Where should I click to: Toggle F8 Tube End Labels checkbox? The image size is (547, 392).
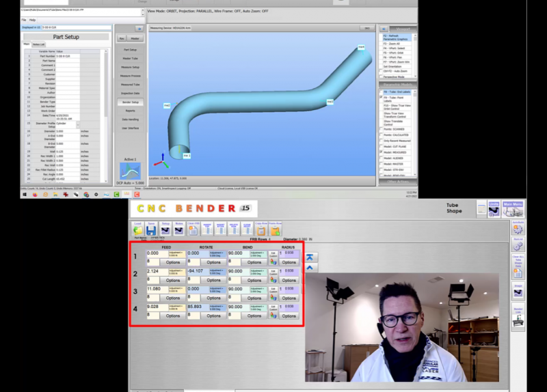(382, 92)
